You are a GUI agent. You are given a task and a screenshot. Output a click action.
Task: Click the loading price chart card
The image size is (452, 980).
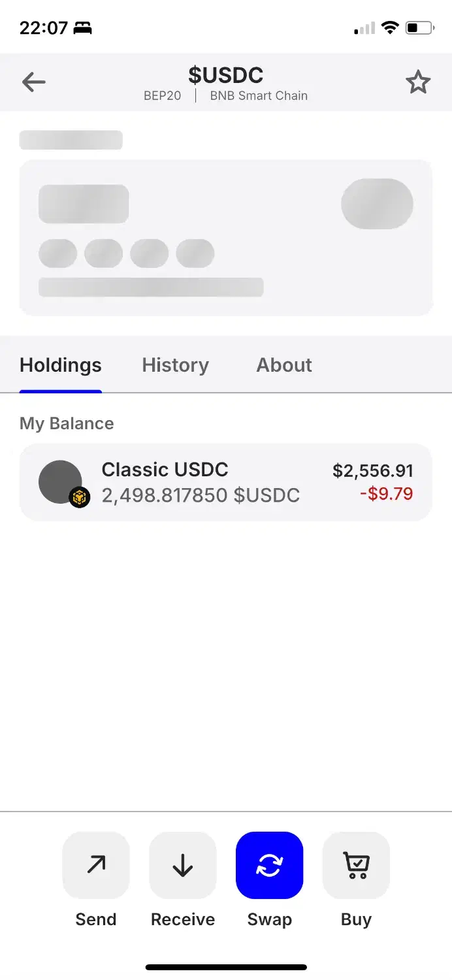click(x=226, y=238)
